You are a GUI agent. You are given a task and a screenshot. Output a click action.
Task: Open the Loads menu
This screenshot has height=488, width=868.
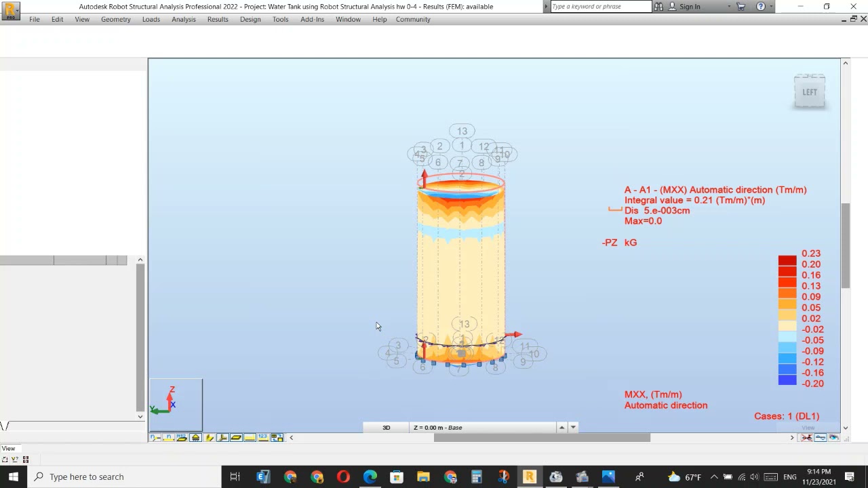pyautogui.click(x=151, y=19)
